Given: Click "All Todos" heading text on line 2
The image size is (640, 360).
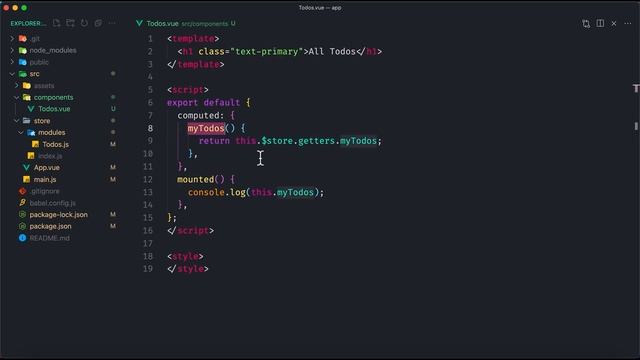Looking at the screenshot, I should pos(332,51).
